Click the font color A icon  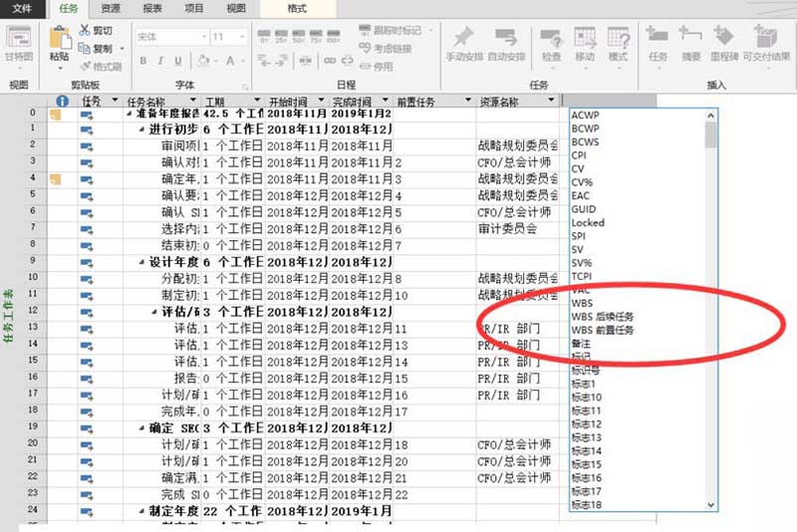230,61
